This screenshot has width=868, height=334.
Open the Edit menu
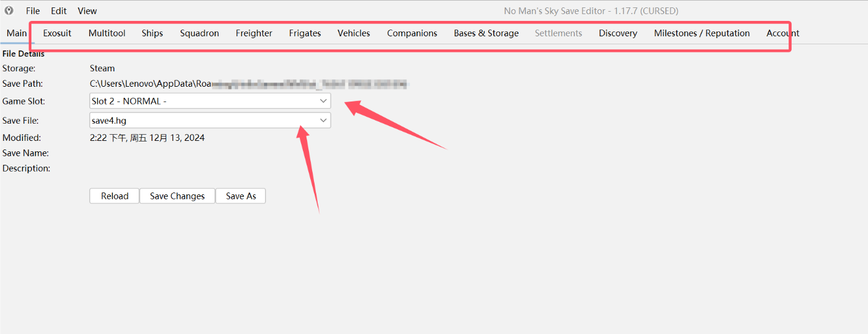tap(58, 11)
